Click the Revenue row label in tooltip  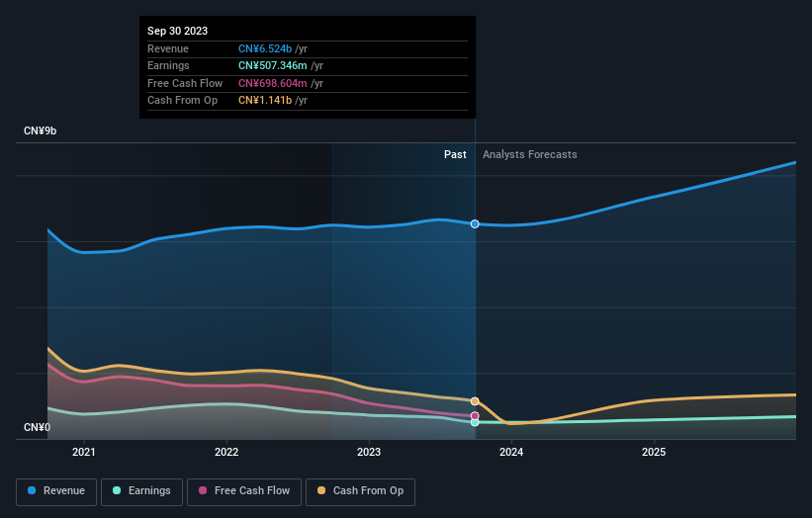[168, 48]
